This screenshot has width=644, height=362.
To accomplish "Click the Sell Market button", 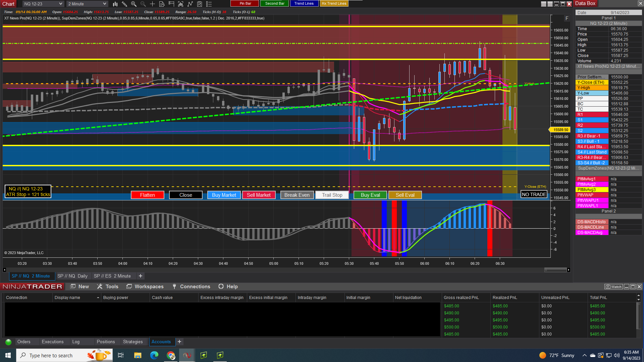I will [x=259, y=195].
